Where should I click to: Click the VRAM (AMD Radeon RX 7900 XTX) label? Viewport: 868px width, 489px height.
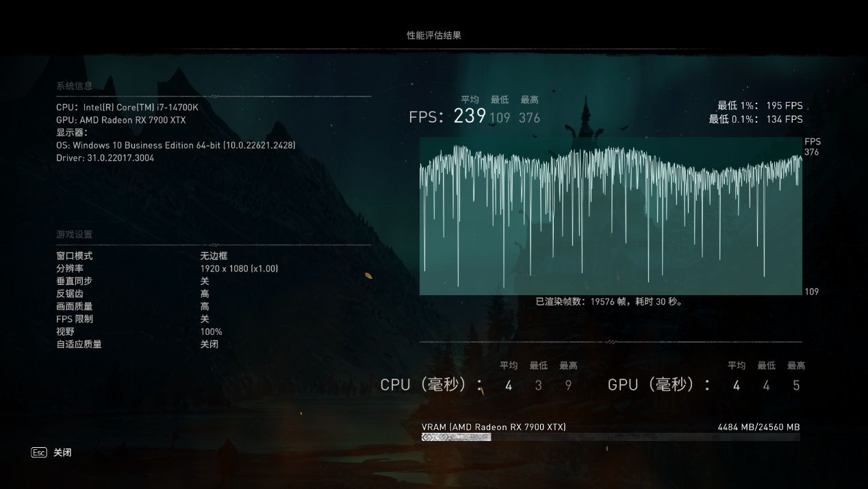tap(494, 427)
